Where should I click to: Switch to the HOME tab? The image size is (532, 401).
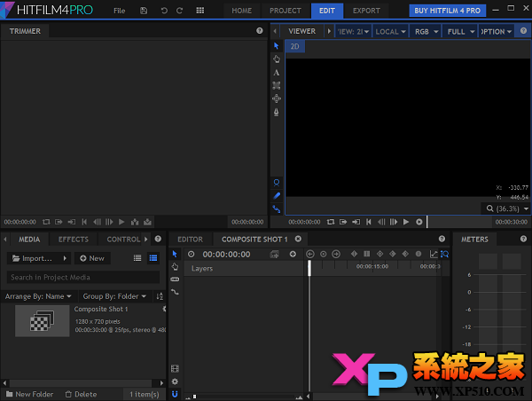(x=241, y=11)
